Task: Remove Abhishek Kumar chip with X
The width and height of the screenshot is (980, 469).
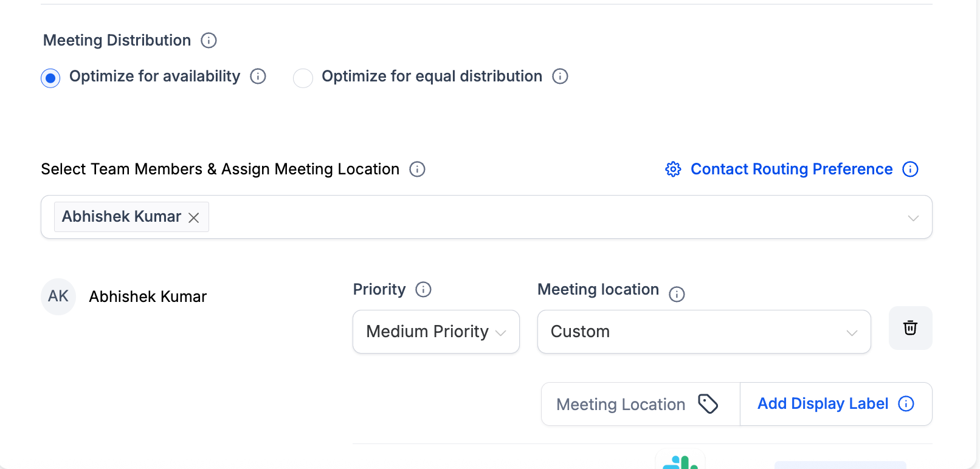Action: pyautogui.click(x=194, y=218)
